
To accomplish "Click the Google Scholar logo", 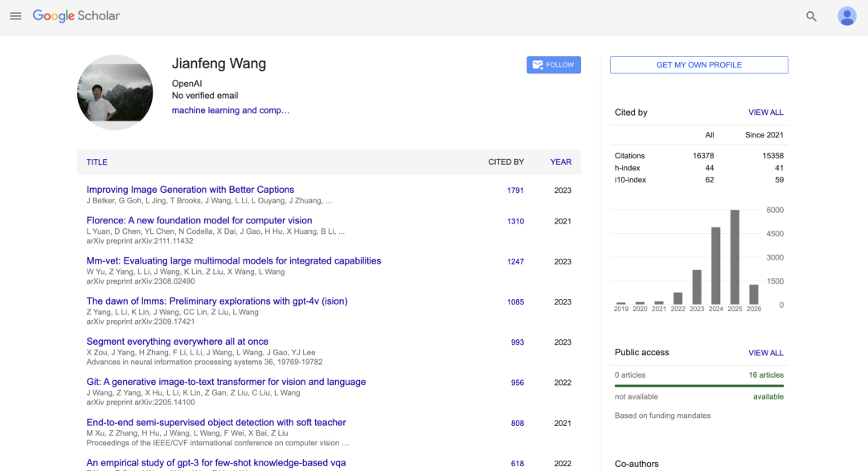I will [76, 15].
